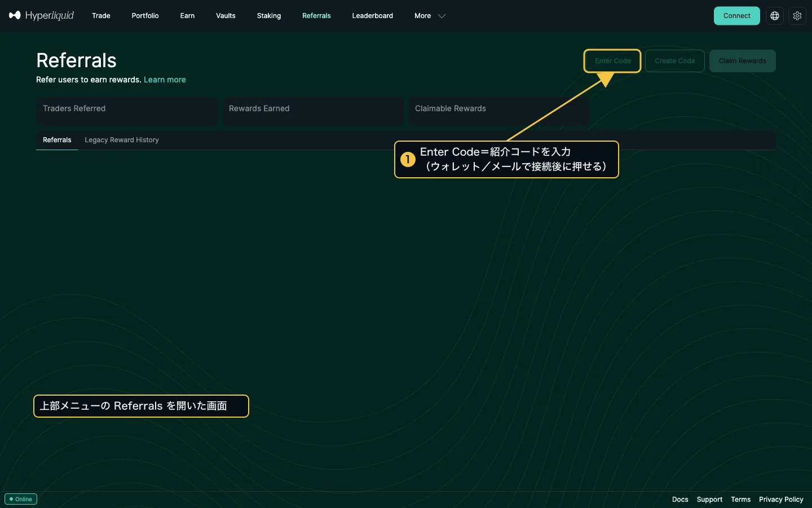Click the Connect wallet button
Viewport: 812px width, 508px height.
click(x=737, y=16)
